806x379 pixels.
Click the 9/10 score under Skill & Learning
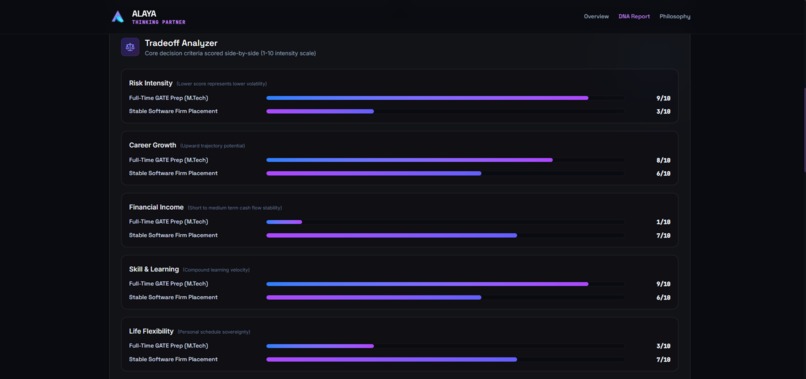(663, 284)
